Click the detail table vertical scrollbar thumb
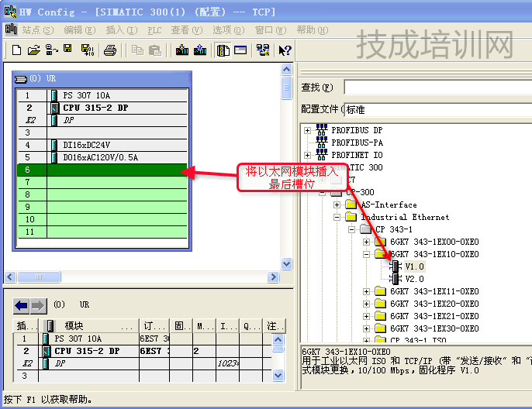The image size is (532, 409). coord(278,349)
